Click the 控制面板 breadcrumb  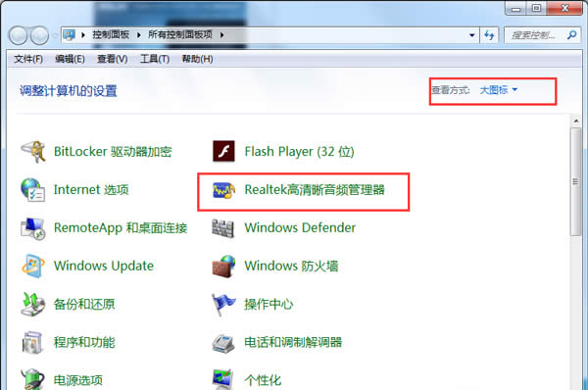tap(111, 35)
